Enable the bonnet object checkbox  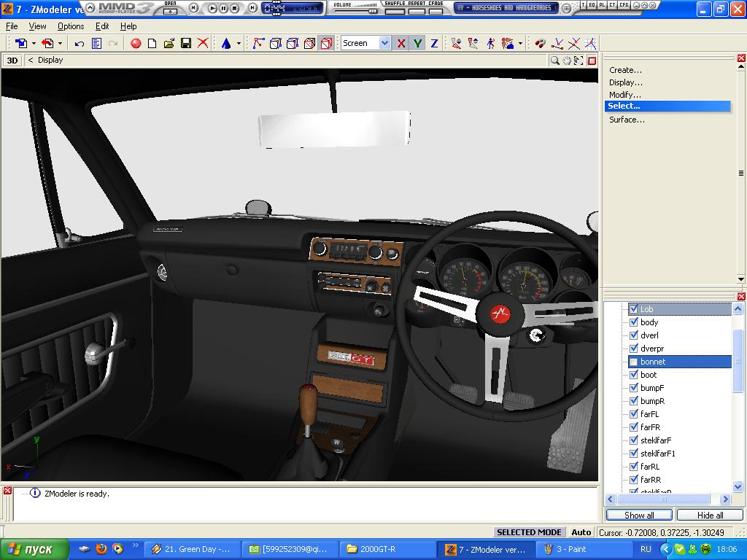[x=634, y=362]
